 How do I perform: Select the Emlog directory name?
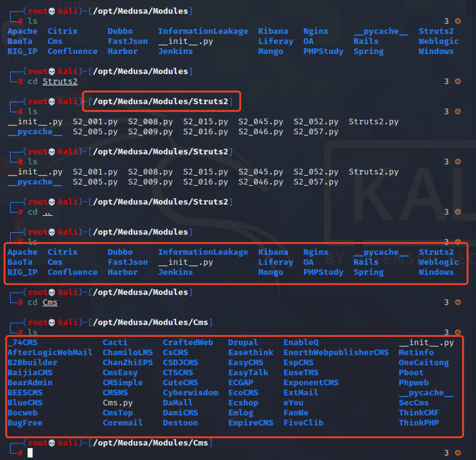pos(241,413)
